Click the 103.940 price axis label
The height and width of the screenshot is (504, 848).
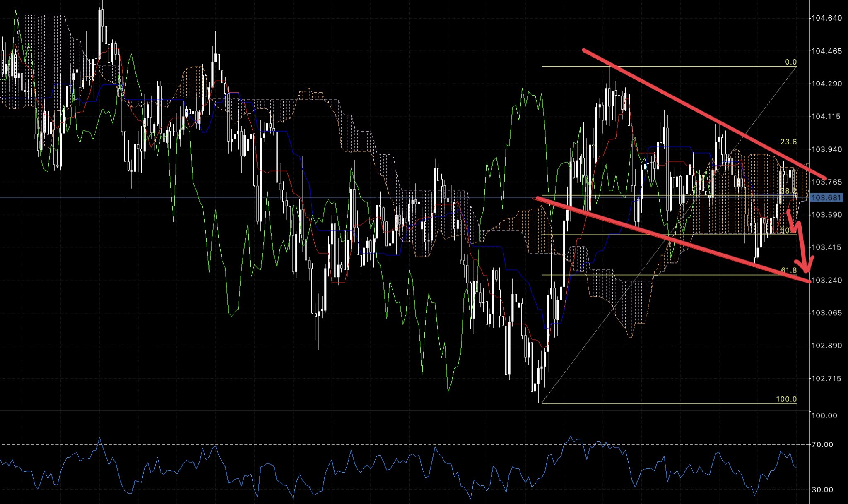[x=826, y=149]
